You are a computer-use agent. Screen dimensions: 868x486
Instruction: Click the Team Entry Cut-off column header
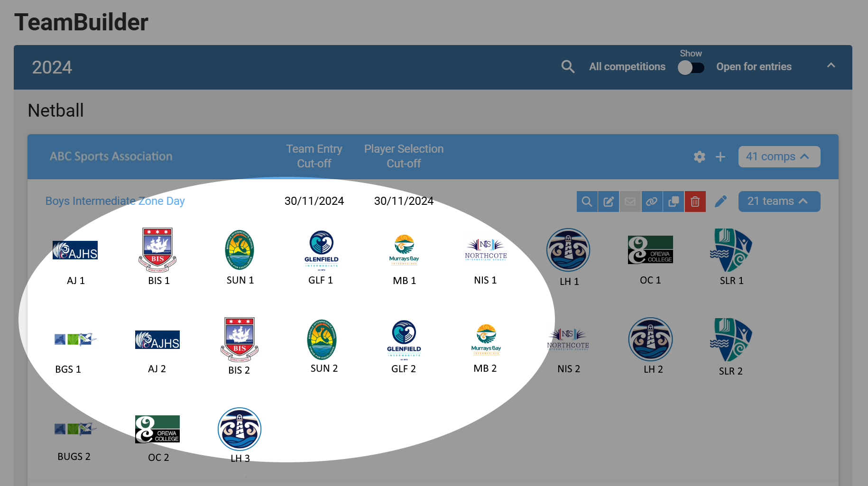pos(314,156)
